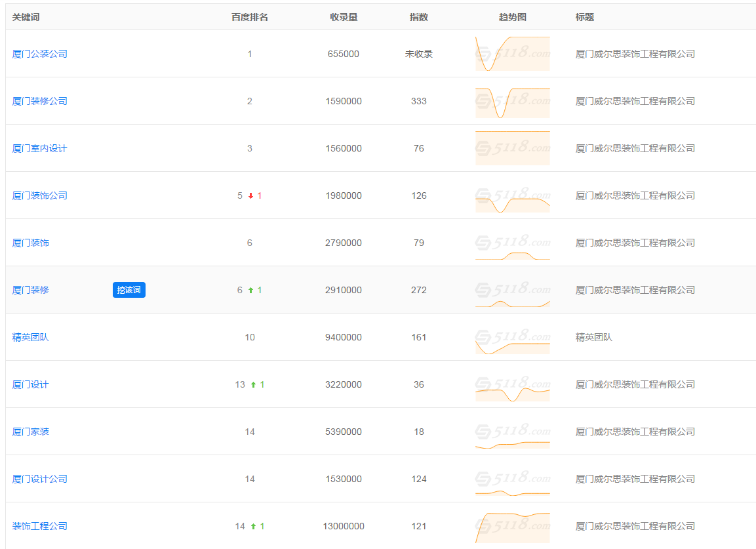Open the 精英团队 keyword link
756x549 pixels.
[x=30, y=338]
